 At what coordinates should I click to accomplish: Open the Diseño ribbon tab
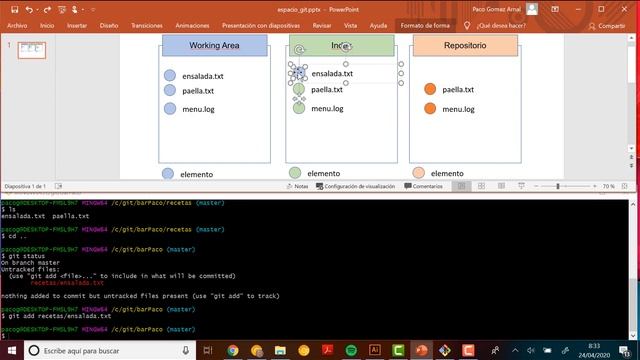pyautogui.click(x=109, y=25)
